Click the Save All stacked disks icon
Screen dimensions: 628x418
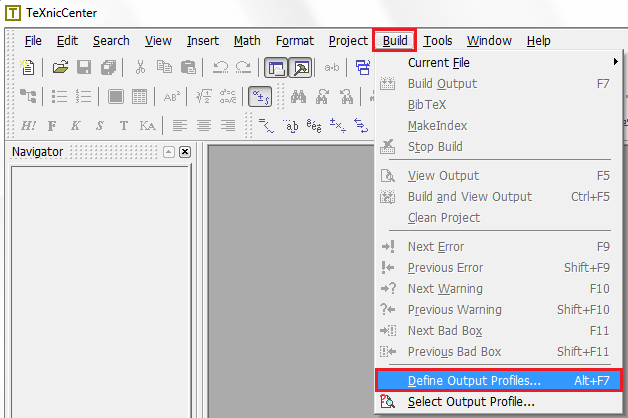coord(108,67)
